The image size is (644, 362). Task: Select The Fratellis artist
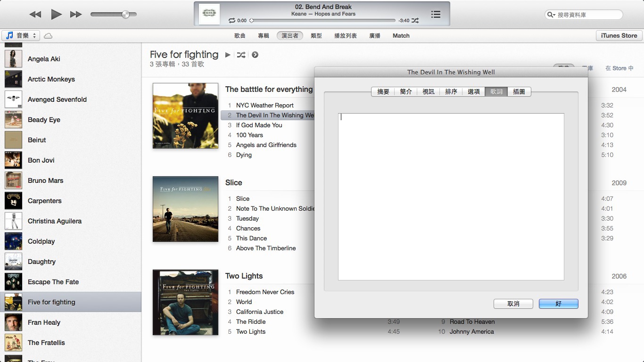71,343
